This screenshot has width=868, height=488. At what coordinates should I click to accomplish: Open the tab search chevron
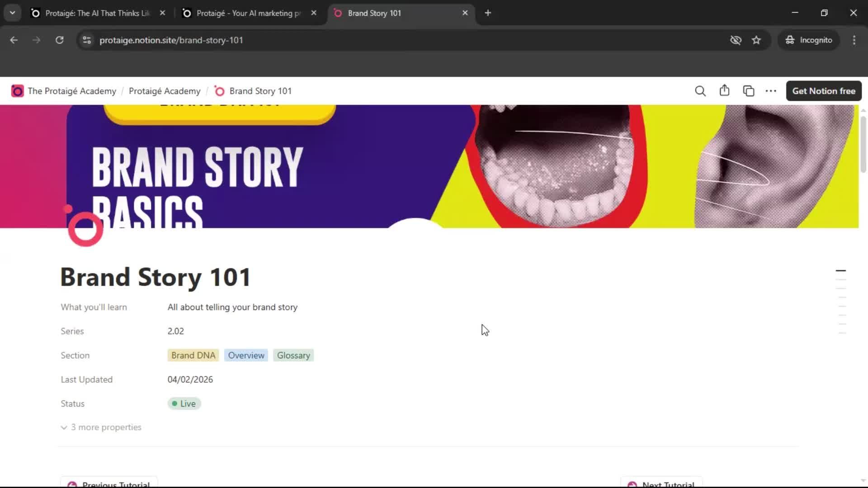pyautogui.click(x=12, y=13)
